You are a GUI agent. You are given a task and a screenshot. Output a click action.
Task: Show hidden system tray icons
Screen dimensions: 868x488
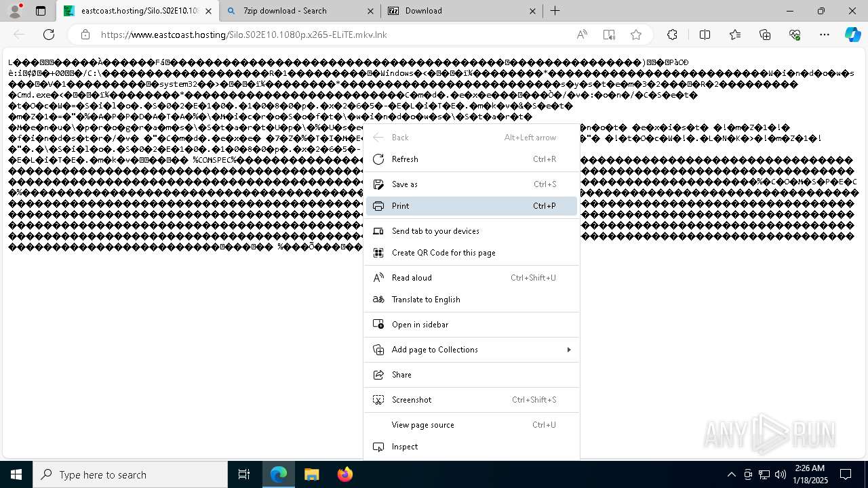(731, 474)
